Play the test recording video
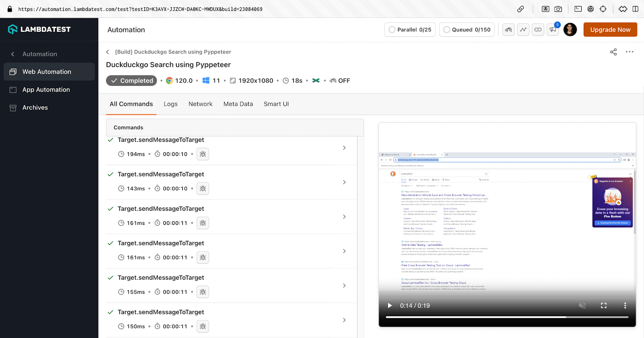The height and width of the screenshot is (338, 644). pyautogui.click(x=390, y=305)
